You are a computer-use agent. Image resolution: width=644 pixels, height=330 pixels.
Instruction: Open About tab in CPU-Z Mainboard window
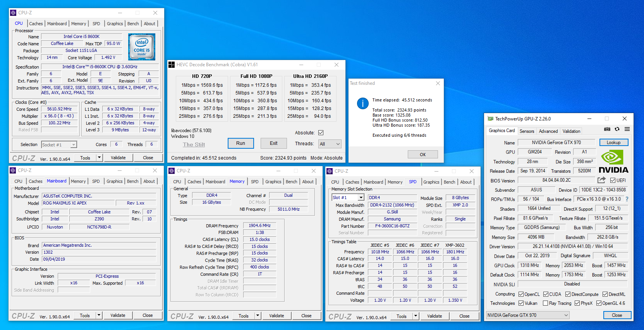tap(149, 181)
